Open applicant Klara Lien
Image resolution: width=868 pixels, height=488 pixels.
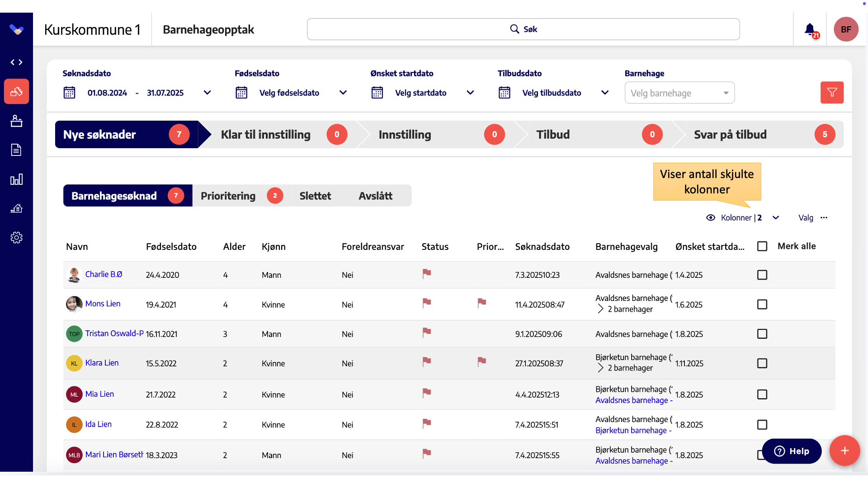pos(102,363)
